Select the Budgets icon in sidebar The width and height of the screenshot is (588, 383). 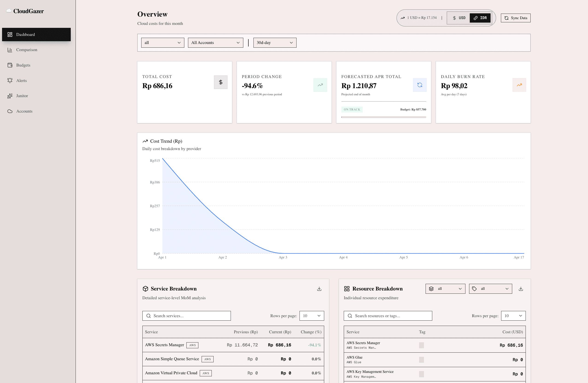coord(10,65)
